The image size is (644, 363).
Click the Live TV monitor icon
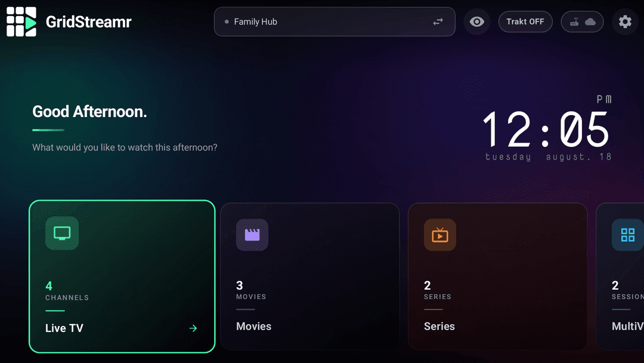pyautogui.click(x=62, y=233)
